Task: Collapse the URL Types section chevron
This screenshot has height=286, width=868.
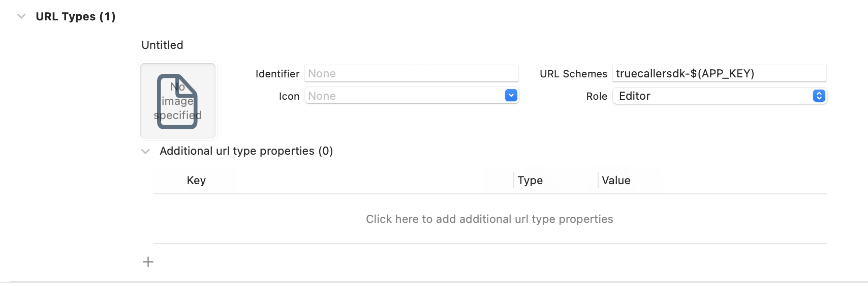Action: point(21,16)
